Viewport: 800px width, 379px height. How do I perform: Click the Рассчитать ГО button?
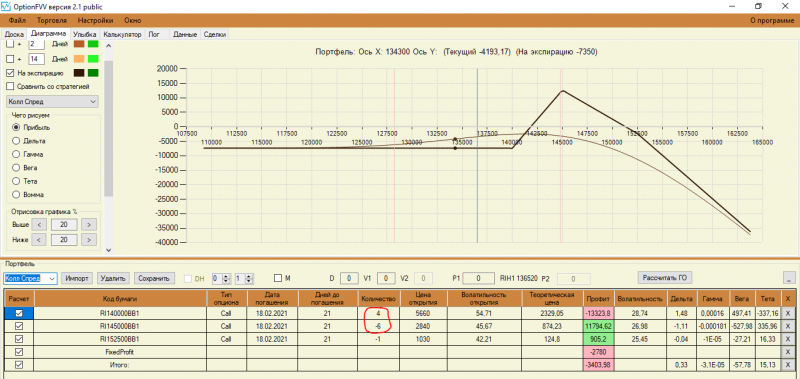coord(664,278)
